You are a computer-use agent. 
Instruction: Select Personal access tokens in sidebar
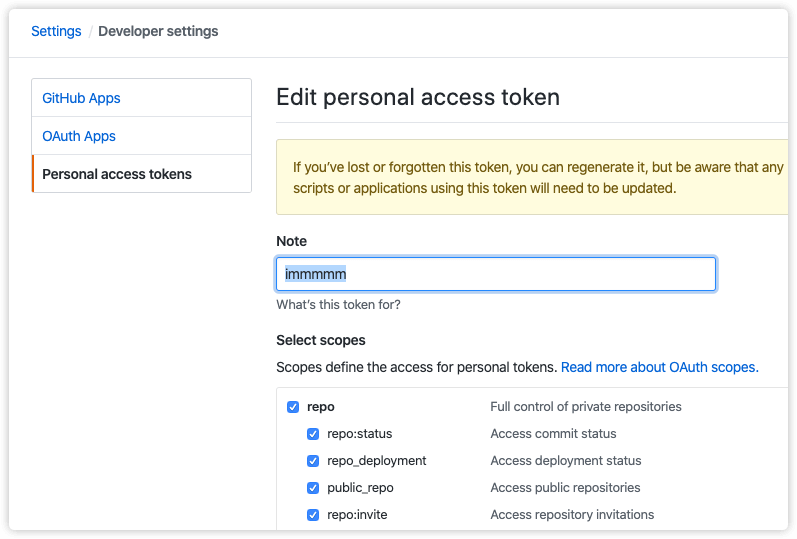(117, 174)
